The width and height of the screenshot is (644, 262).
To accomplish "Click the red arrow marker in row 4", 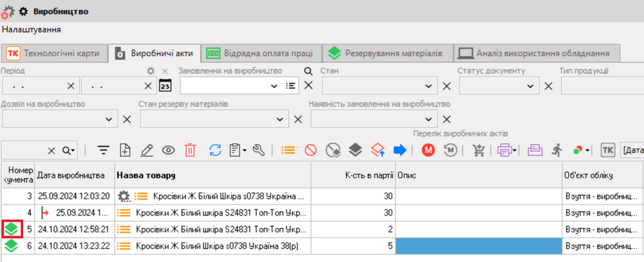I will click(46, 213).
